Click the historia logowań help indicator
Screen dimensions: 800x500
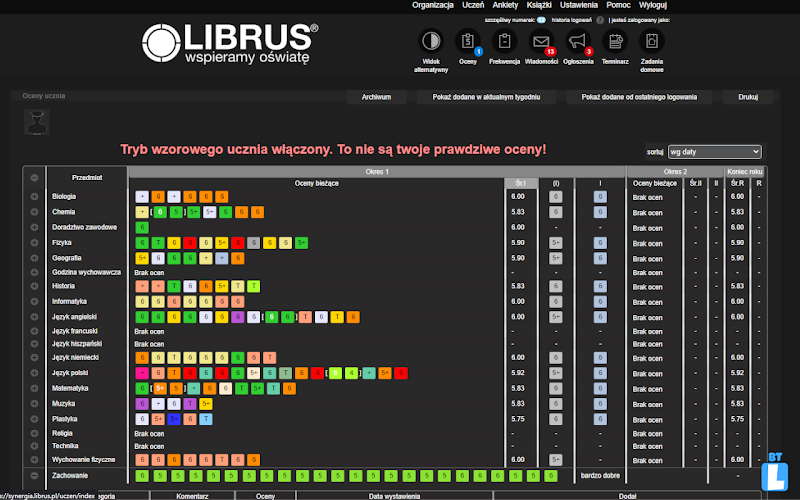pyautogui.click(x=600, y=19)
